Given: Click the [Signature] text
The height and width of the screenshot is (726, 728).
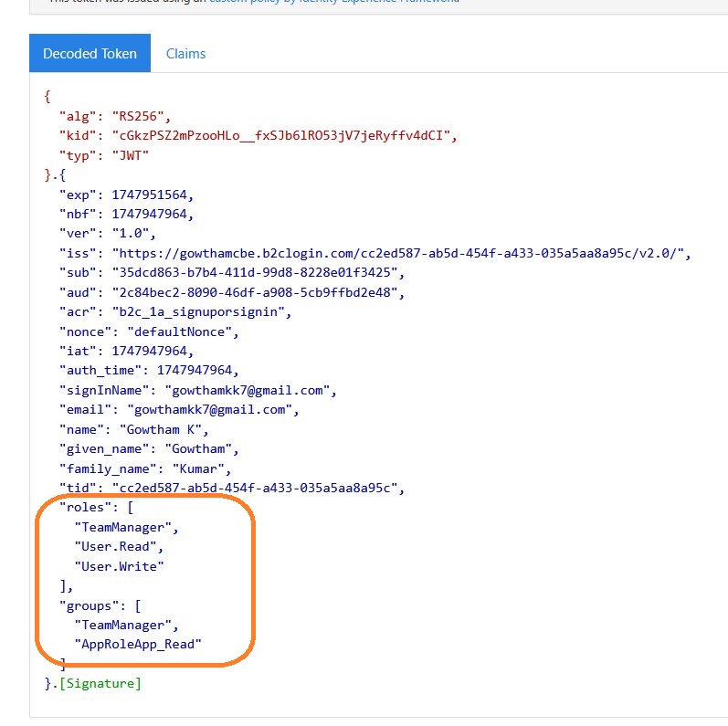Looking at the screenshot, I should pyautogui.click(x=100, y=683).
